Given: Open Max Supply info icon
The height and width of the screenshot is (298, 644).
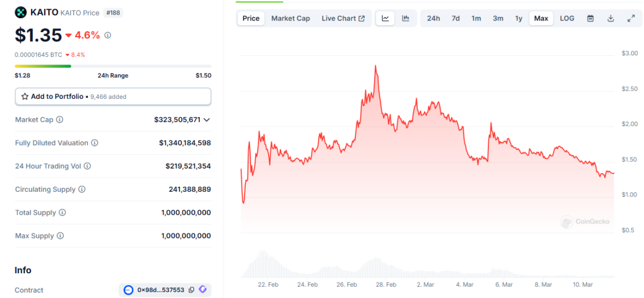Looking at the screenshot, I should pyautogui.click(x=60, y=236).
